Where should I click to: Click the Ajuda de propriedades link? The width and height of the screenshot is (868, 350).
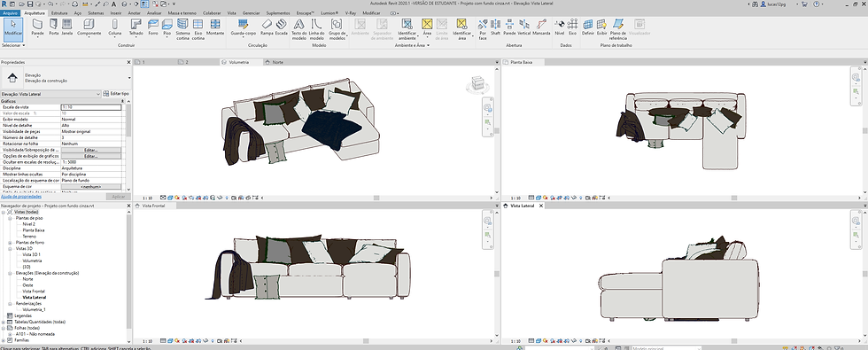(20, 197)
